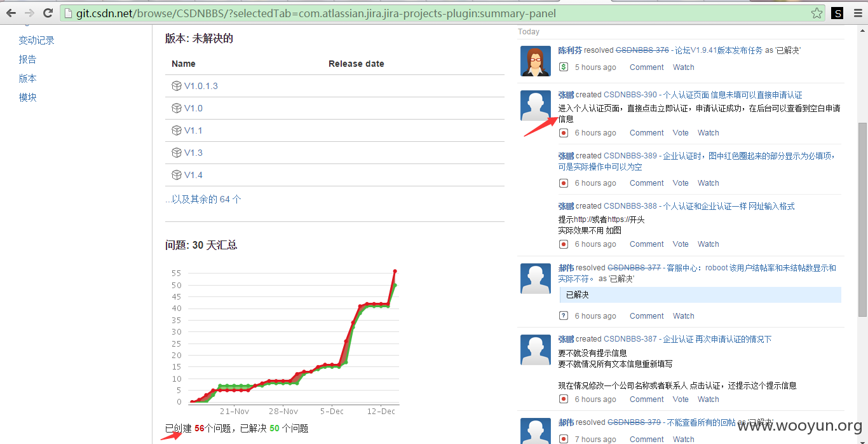Reload the page with refresh icon
Viewport: 868px width, 444px height.
[x=48, y=13]
